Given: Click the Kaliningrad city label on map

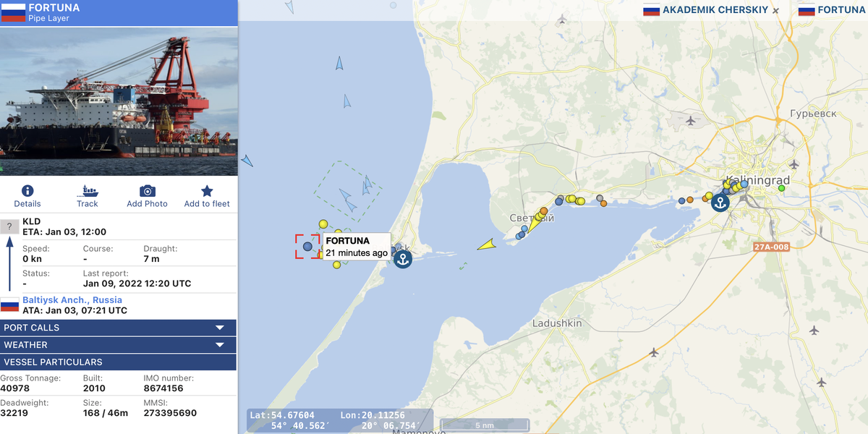Looking at the screenshot, I should tap(759, 180).
